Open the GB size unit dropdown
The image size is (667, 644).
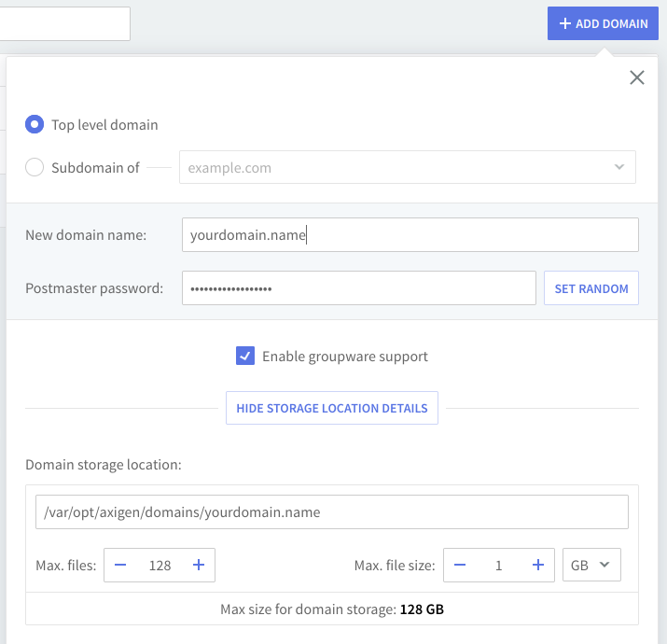pyautogui.click(x=591, y=565)
